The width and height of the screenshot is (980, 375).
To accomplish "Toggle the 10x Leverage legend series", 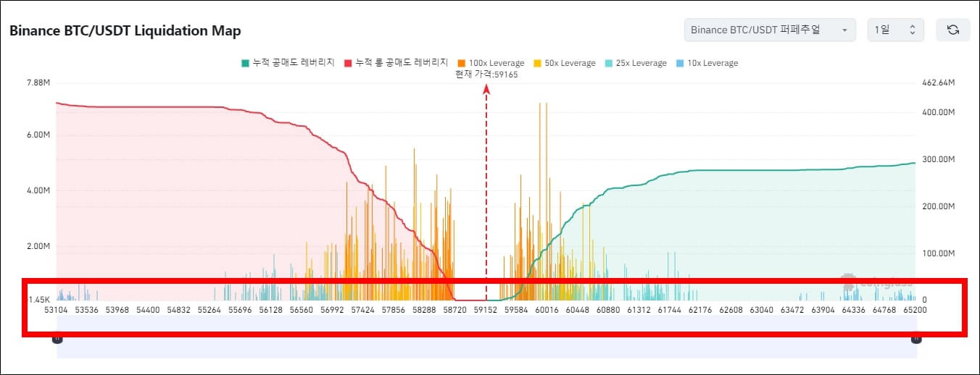I will [x=707, y=63].
